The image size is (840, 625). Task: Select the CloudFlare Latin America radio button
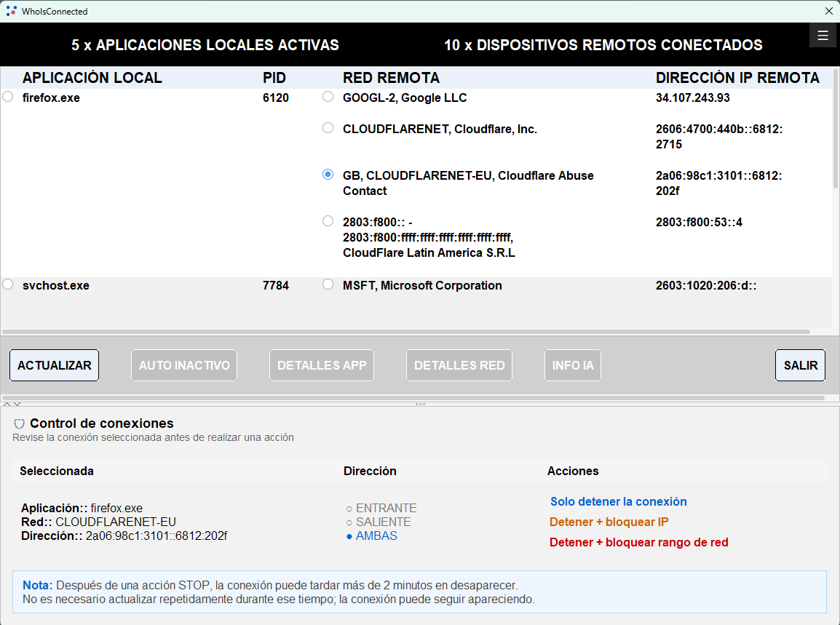(x=328, y=221)
